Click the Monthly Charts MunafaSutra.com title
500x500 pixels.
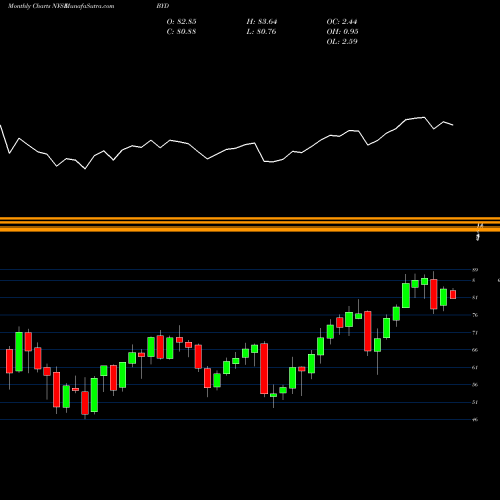tap(61, 6)
